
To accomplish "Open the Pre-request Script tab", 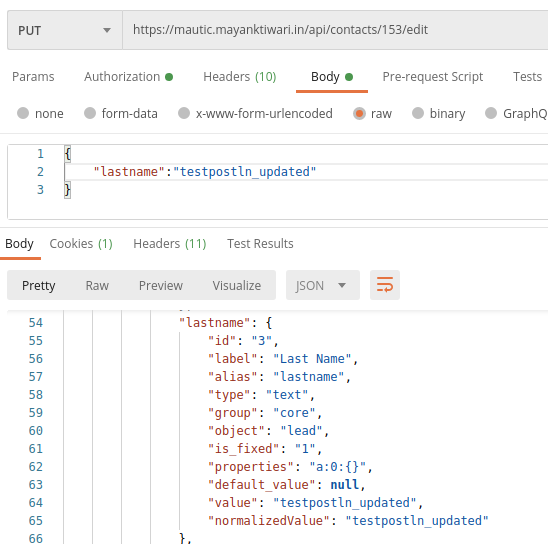I will pyautogui.click(x=433, y=77).
